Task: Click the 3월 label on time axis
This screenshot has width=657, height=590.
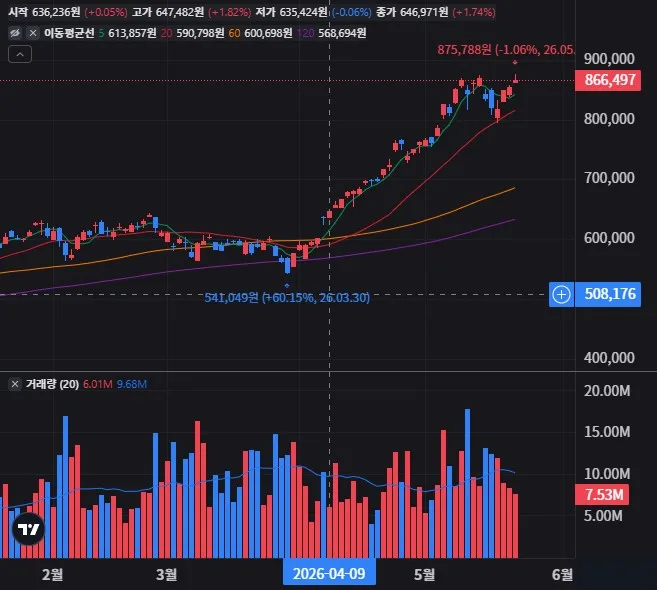Action: pos(166,574)
